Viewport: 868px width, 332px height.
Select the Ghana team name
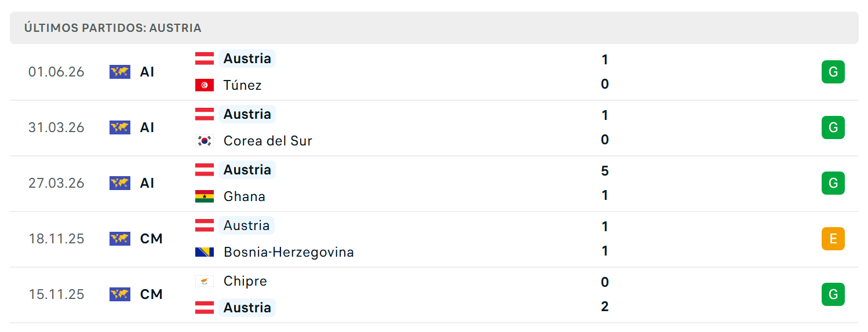pos(245,196)
